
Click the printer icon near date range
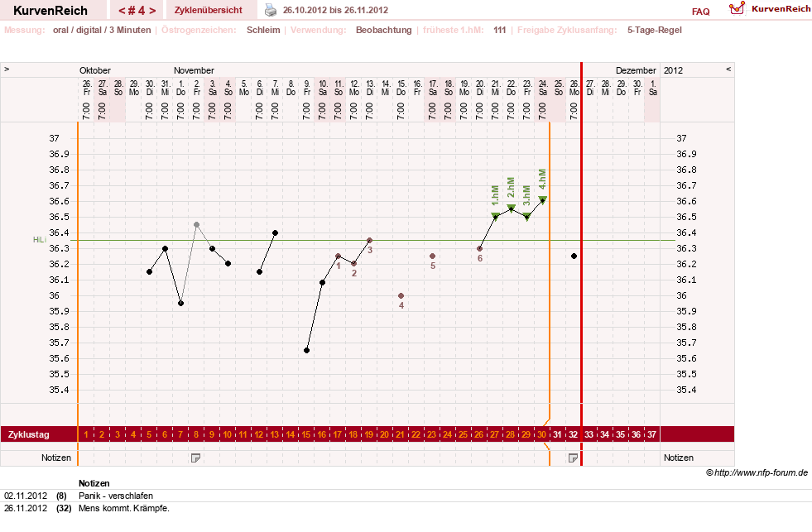pyautogui.click(x=271, y=10)
